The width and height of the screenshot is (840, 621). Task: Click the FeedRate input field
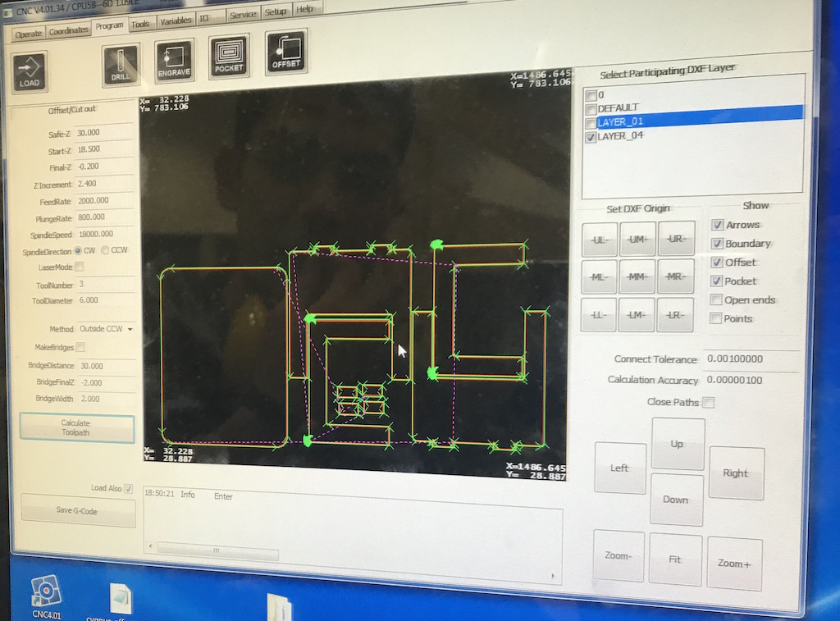click(104, 200)
